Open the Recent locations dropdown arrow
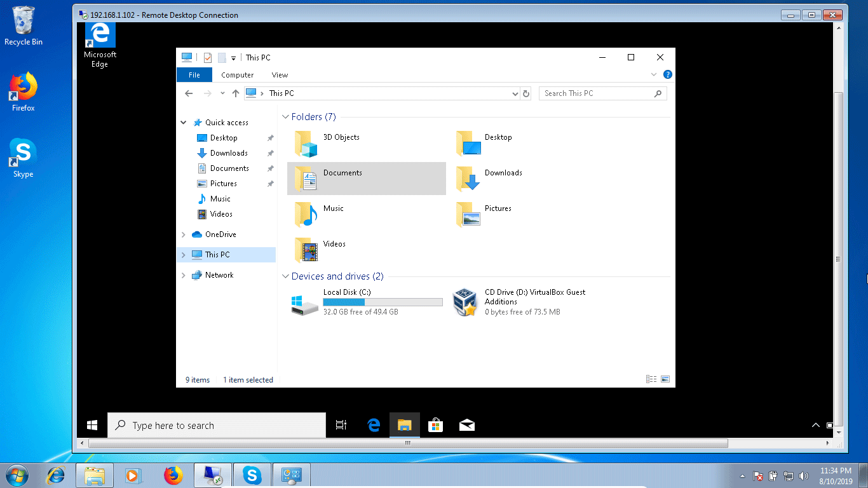868x488 pixels. point(222,93)
